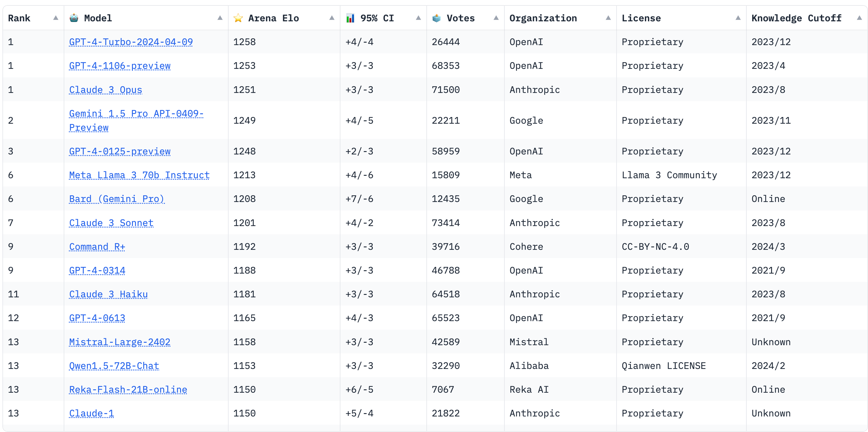Open the Qwen1.5-72B-Chat link
Image resolution: width=868 pixels, height=432 pixels.
pyautogui.click(x=114, y=366)
